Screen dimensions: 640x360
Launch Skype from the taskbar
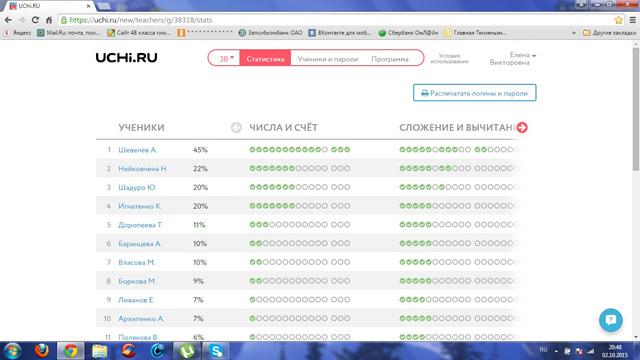[x=216, y=351]
